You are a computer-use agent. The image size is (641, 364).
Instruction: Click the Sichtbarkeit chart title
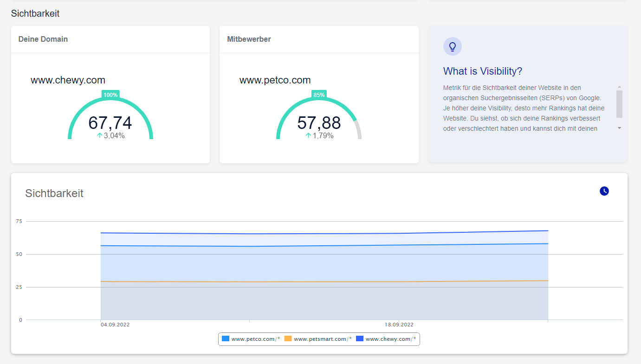tap(54, 193)
